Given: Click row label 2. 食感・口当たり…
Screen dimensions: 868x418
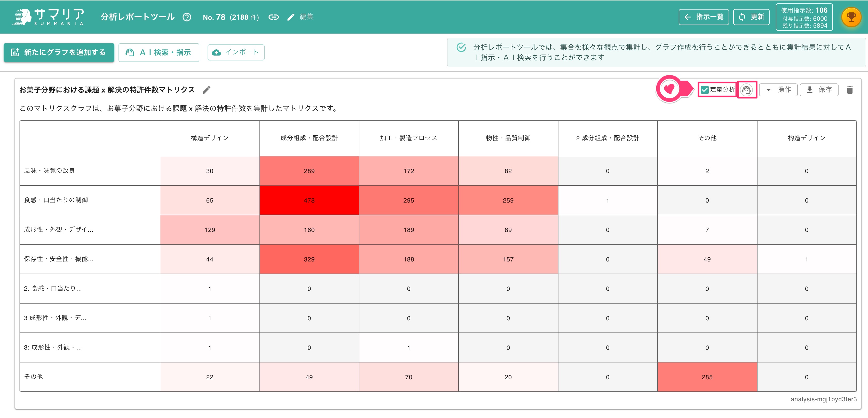Looking at the screenshot, I should point(53,288).
